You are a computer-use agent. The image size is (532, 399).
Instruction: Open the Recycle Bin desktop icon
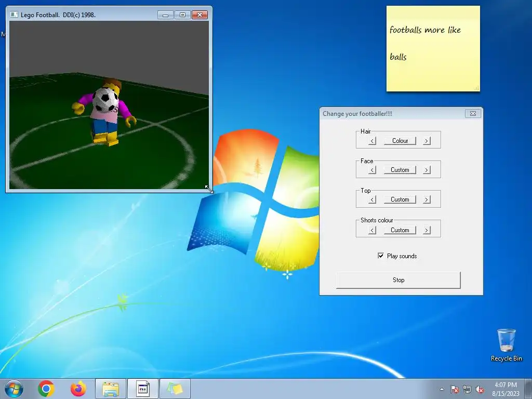(x=506, y=345)
